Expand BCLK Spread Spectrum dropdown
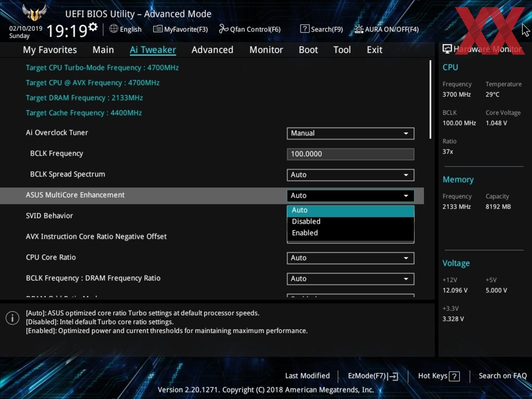The image size is (532, 399). 350,175
